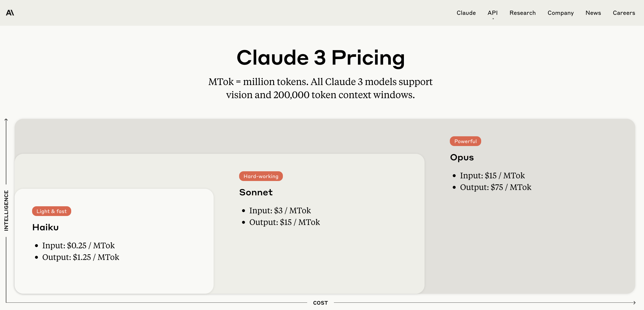Select the Haiku heading
Viewport: 644px width, 310px height.
(x=45, y=227)
